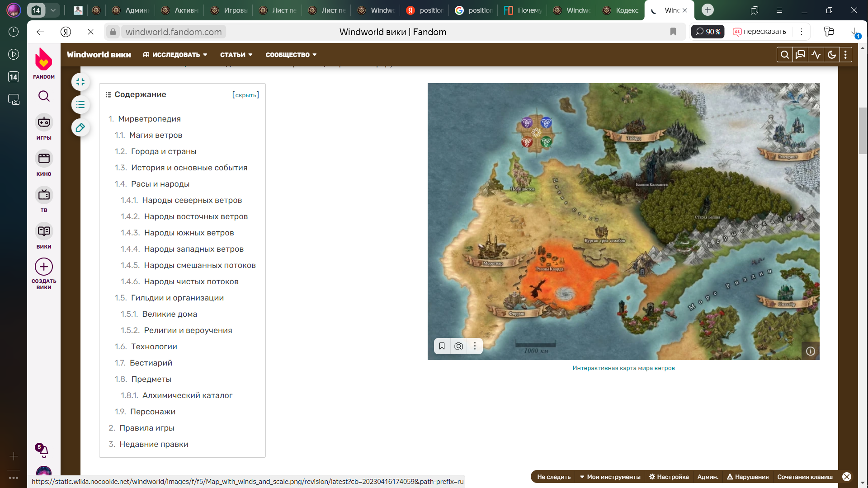The height and width of the screenshot is (488, 868).
Task: Open the СООБЩЕСТВО menu
Action: click(x=291, y=55)
